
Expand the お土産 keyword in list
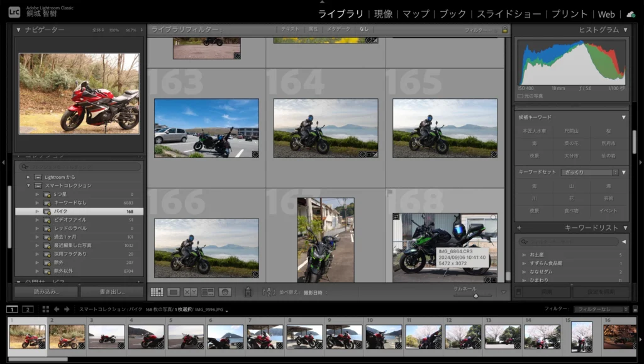pyautogui.click(x=524, y=255)
